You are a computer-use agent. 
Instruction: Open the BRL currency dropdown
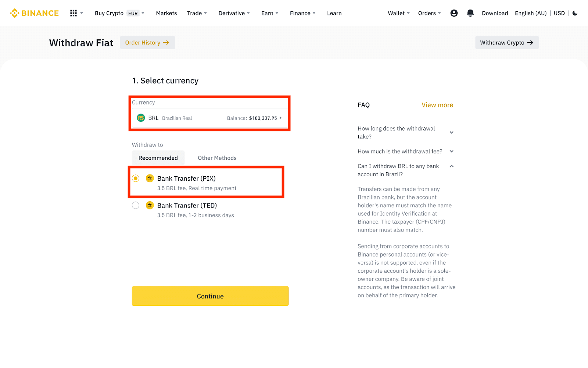point(209,118)
